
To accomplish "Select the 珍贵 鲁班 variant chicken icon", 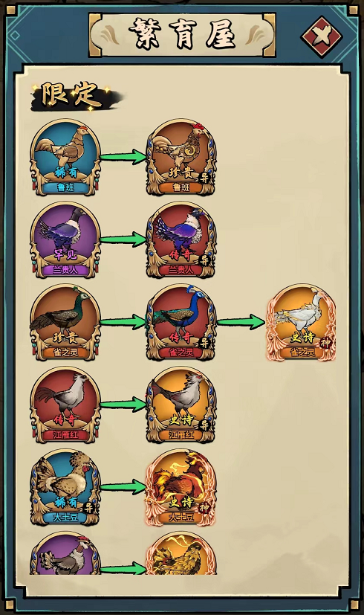I will tap(181, 158).
